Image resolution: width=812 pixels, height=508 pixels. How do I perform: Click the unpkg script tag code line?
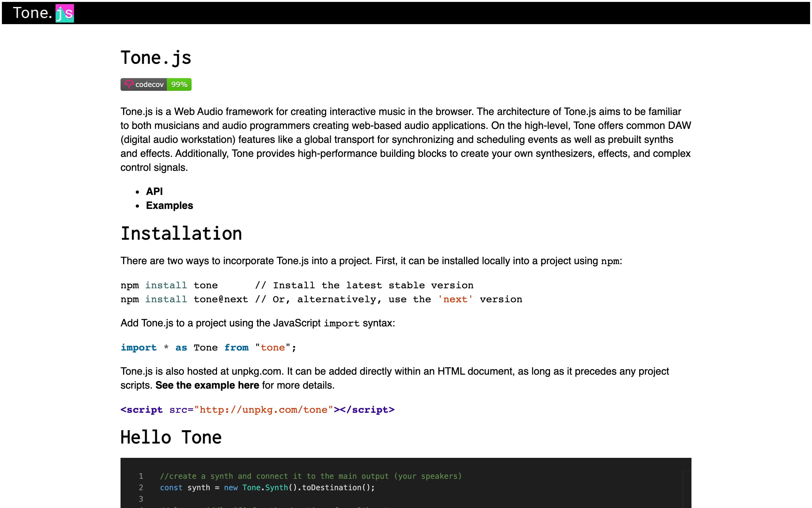coord(257,410)
